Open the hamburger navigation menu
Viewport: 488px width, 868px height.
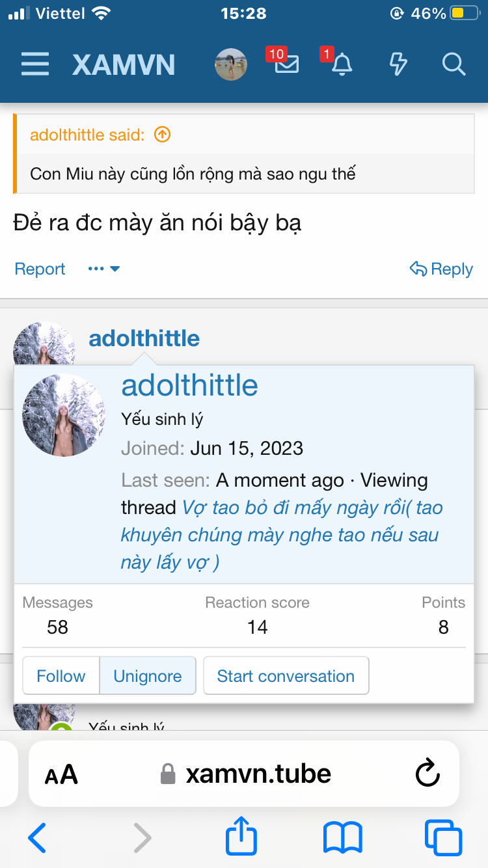coord(35,64)
